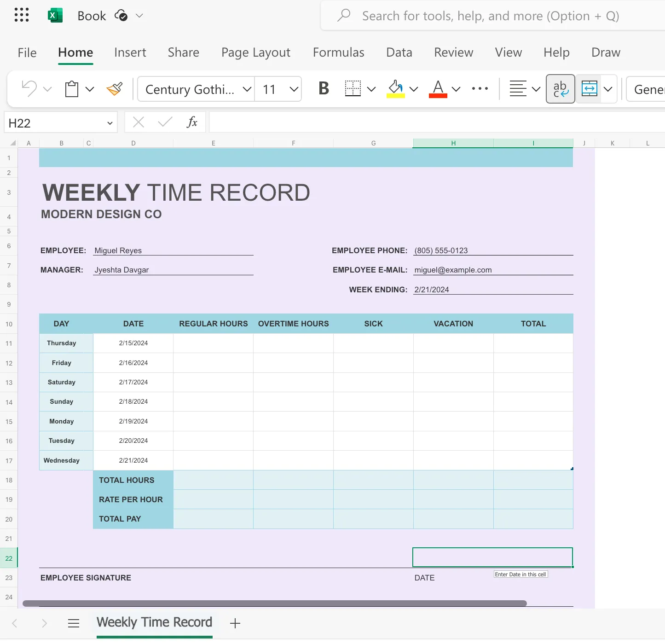
Task: Select column D header
Action: (x=133, y=143)
